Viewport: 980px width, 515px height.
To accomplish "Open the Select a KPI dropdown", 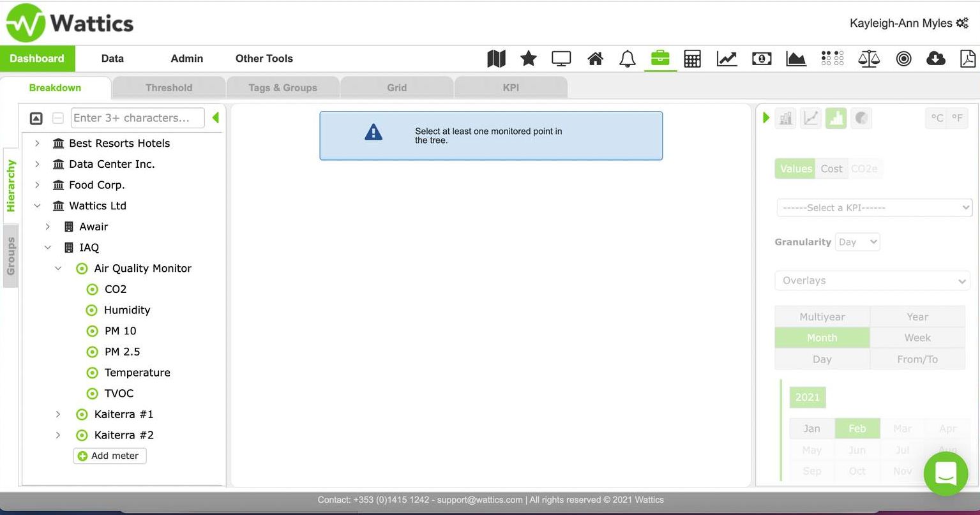I will pyautogui.click(x=873, y=207).
